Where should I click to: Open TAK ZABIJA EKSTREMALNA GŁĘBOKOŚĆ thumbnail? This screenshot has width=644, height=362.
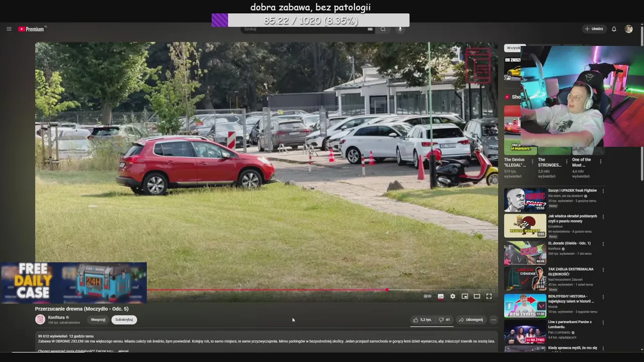[525, 279]
